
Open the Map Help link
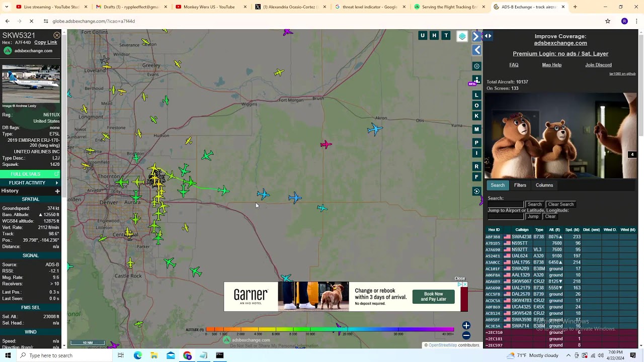552,65
